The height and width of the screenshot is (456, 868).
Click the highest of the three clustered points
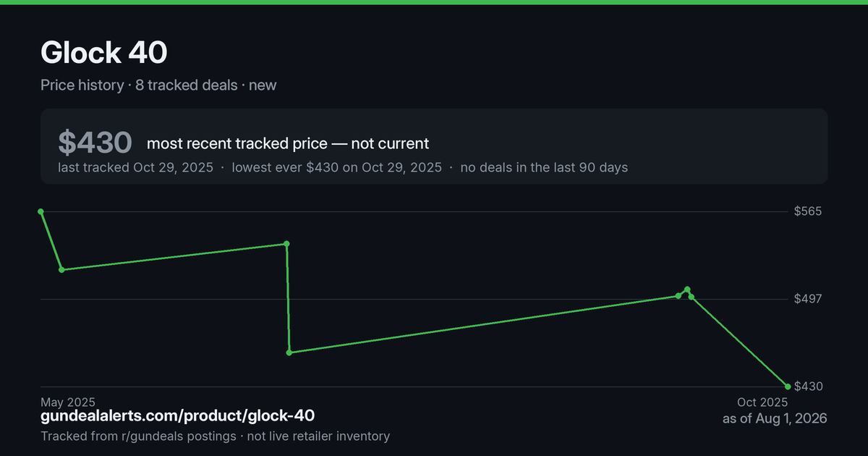(687, 290)
